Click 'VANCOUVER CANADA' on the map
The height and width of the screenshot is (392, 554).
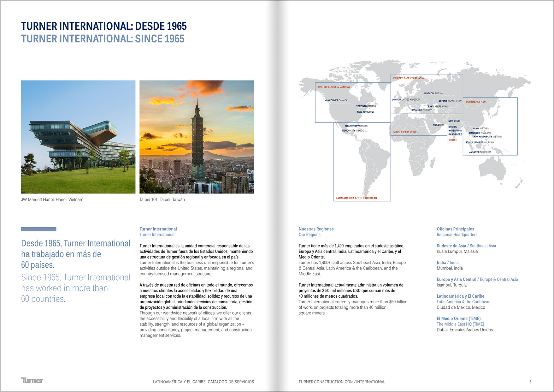coord(336,100)
